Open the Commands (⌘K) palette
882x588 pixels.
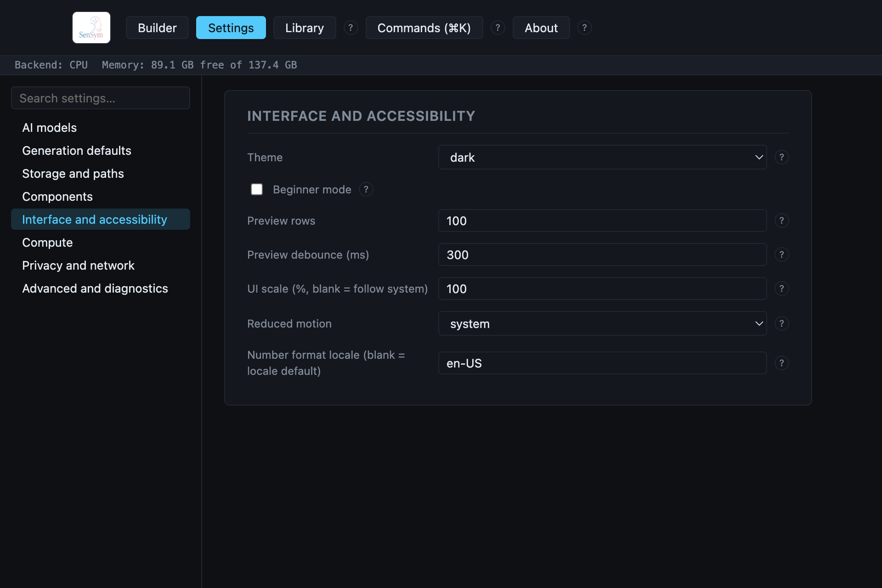[424, 28]
